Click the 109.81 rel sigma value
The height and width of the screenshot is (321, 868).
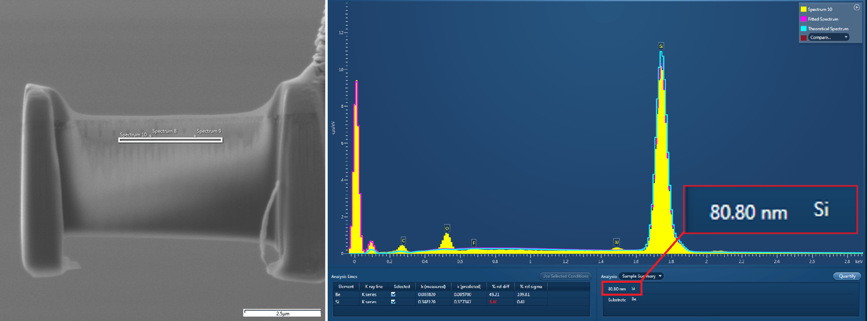click(x=523, y=295)
